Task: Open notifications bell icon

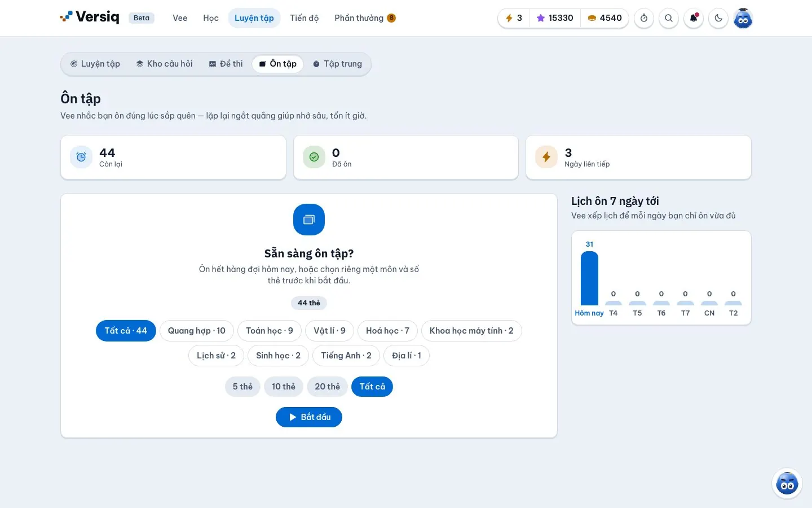Action: [694, 18]
